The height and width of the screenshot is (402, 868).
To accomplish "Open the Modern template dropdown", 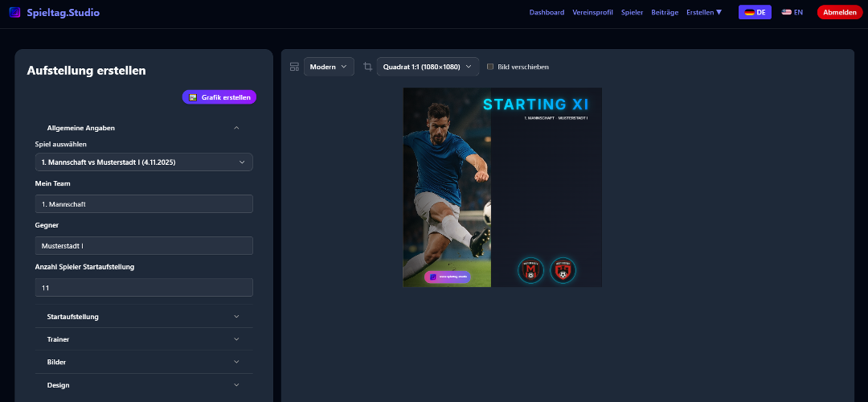I will 329,67.
